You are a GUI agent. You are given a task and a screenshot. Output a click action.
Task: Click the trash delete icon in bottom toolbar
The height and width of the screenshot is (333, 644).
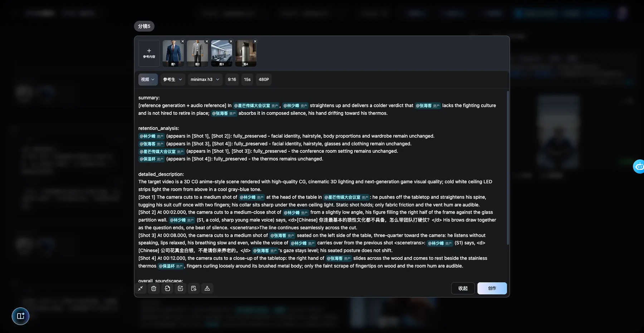tap(154, 288)
